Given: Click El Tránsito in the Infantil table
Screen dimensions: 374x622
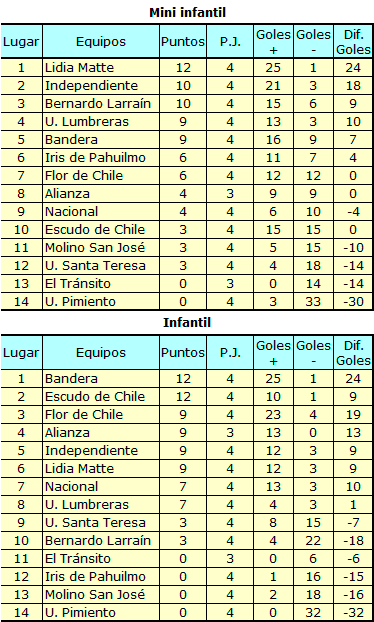Looking at the screenshot, I should pyautogui.click(x=78, y=559).
